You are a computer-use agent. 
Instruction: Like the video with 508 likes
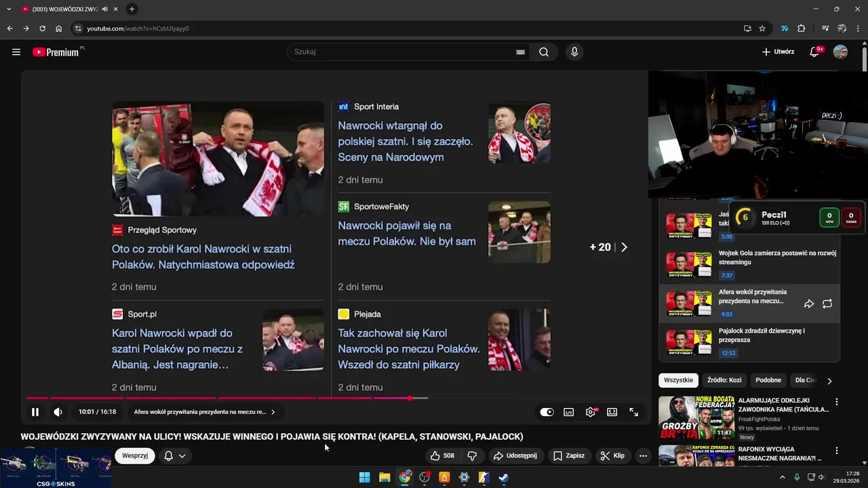point(442,455)
